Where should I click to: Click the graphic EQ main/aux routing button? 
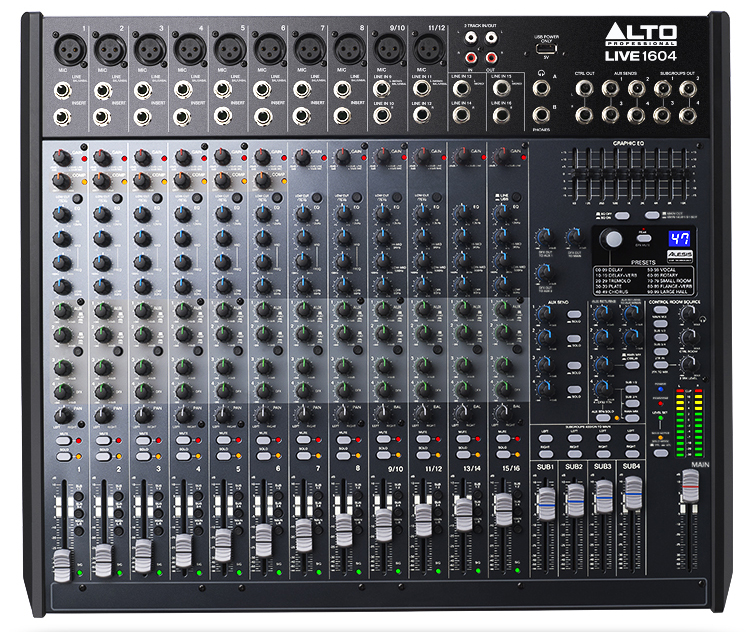click(x=652, y=216)
